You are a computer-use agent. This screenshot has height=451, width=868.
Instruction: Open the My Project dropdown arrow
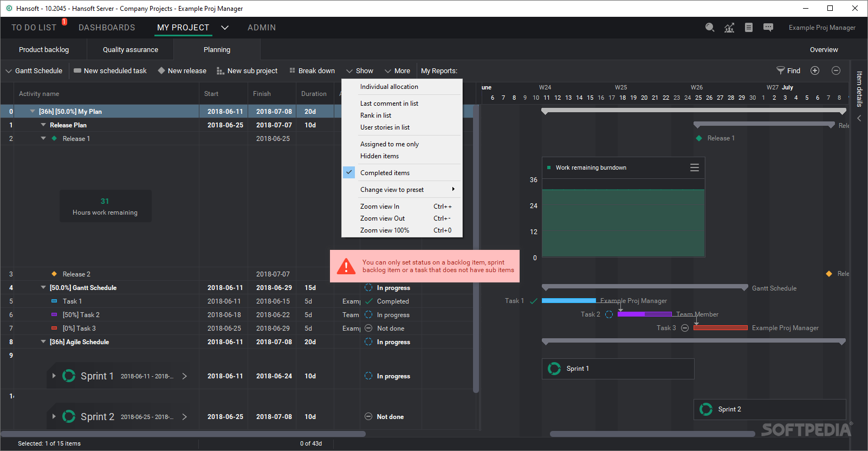click(x=225, y=28)
